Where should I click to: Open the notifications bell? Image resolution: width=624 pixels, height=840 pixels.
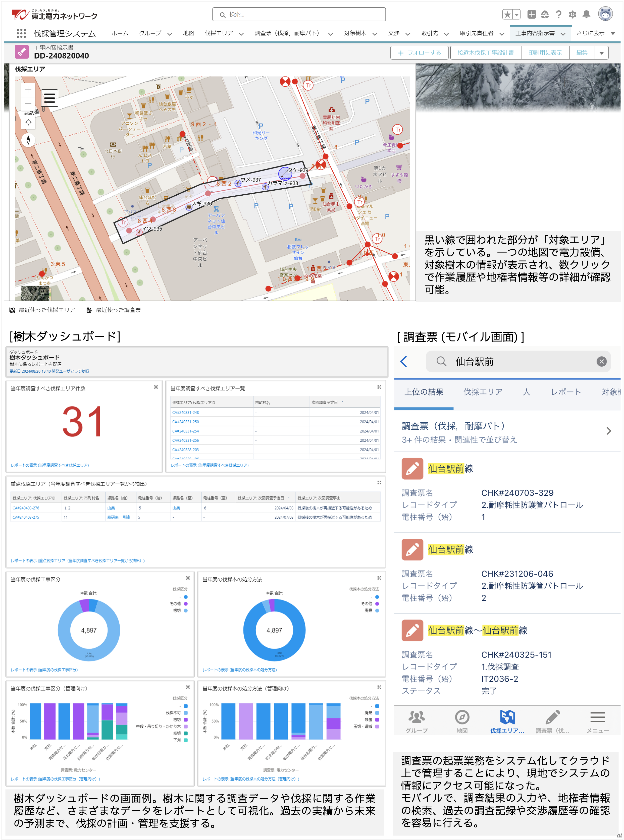586,14
